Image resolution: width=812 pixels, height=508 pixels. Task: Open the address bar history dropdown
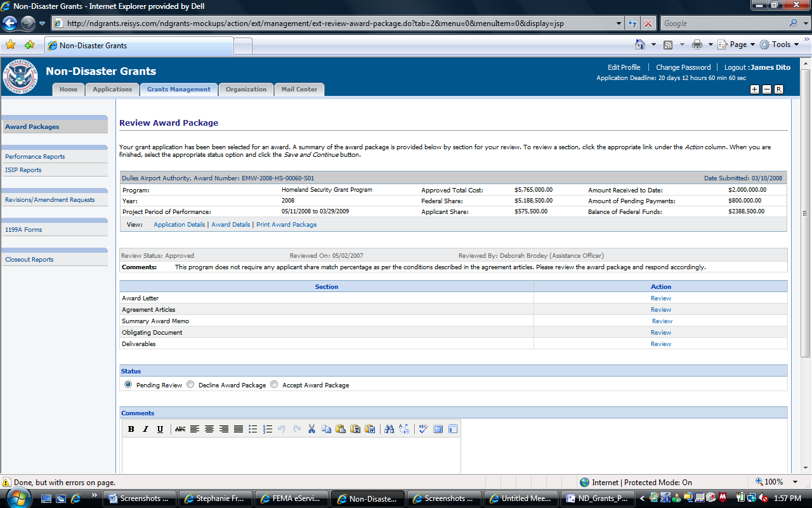pyautogui.click(x=620, y=23)
